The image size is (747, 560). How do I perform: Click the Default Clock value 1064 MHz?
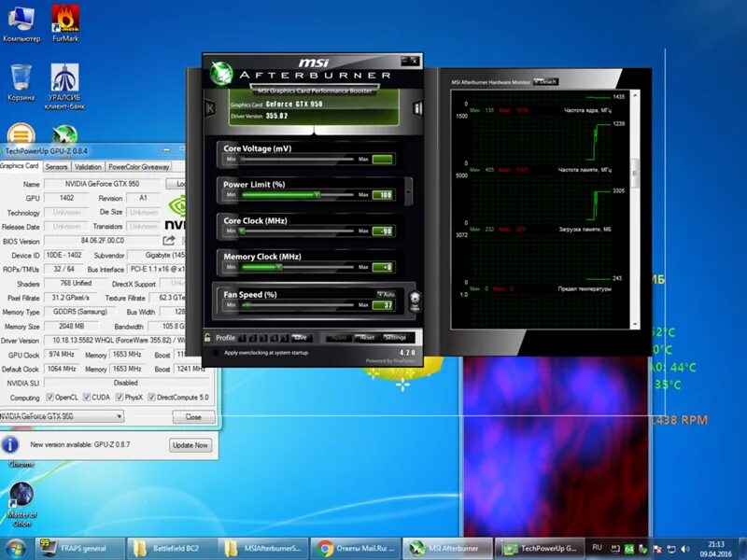(x=62, y=369)
